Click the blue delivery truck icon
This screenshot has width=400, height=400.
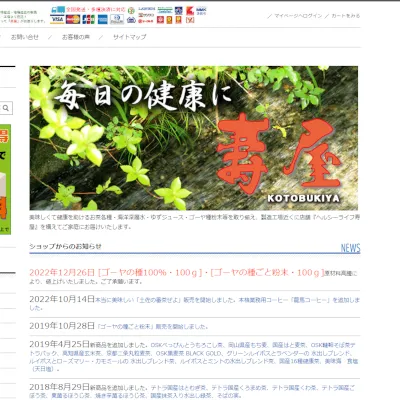58,10
